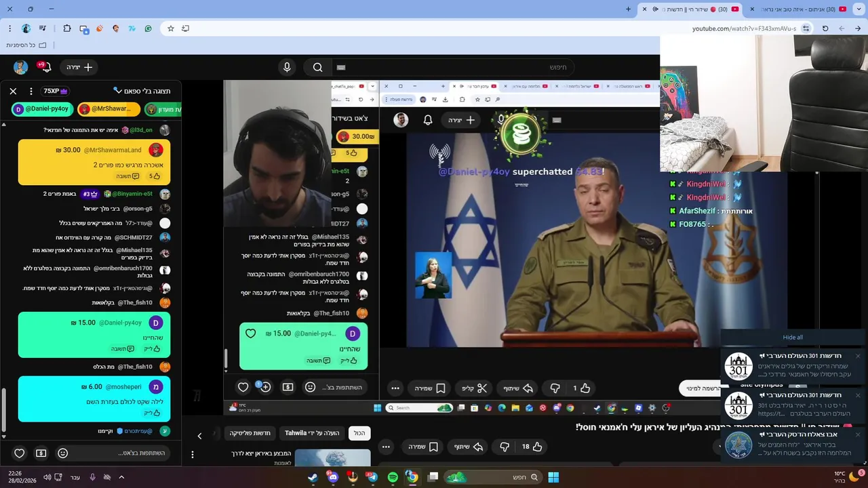This screenshot has width=868, height=488.
Task: Reload the page in Chrome
Action: pos(825,28)
